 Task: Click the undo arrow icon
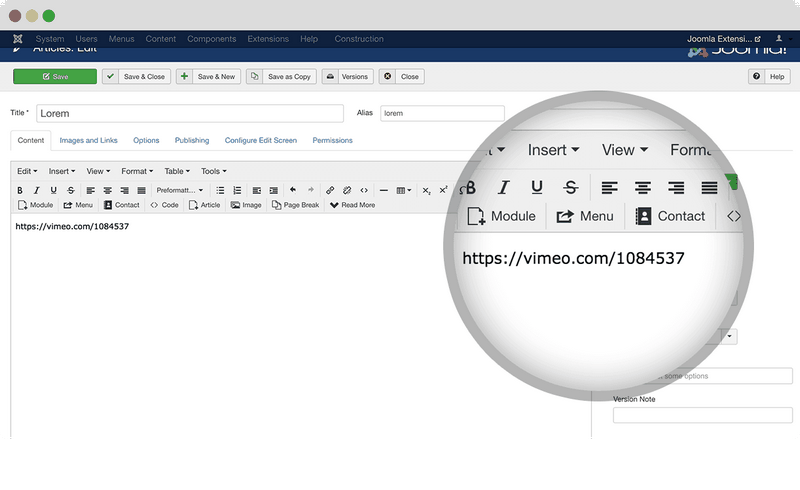[x=292, y=190]
